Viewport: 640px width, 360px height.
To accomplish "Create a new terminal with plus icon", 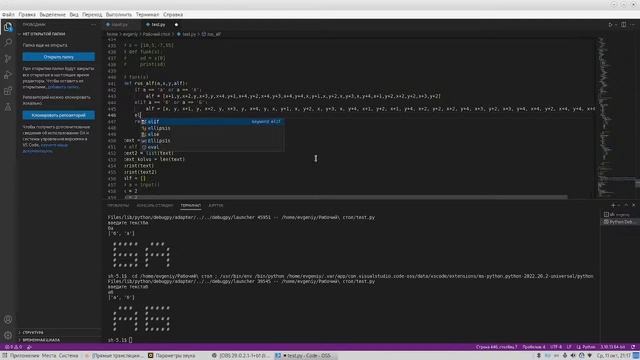I will coord(613,205).
